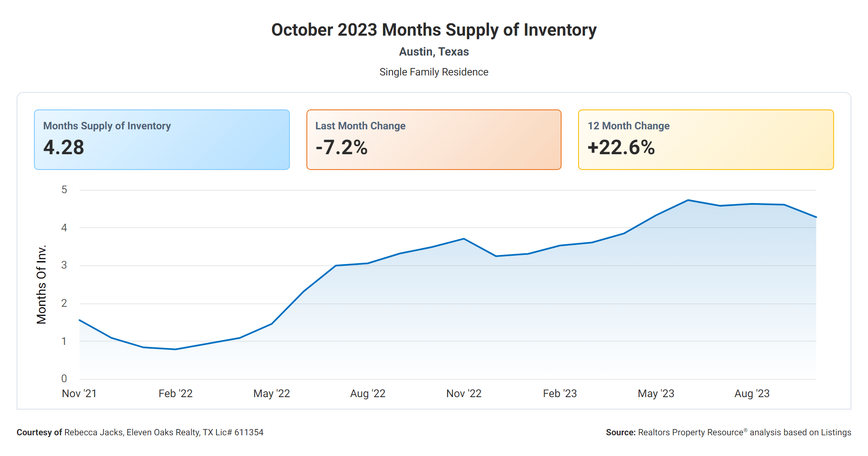
Task: Click the Months Of Inv. axis title
Action: 41,284
